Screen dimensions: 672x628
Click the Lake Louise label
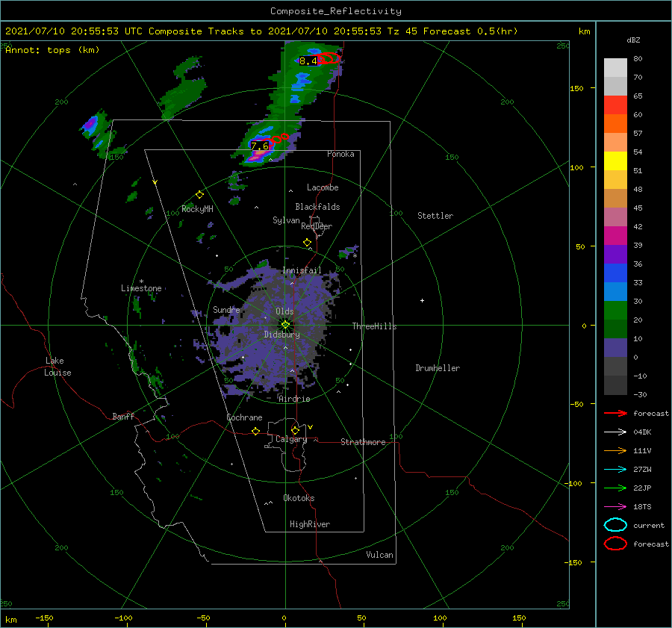(x=57, y=367)
